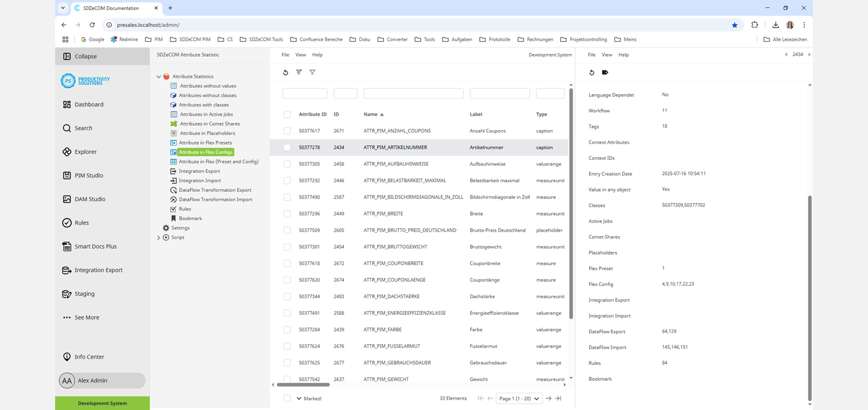The width and height of the screenshot is (868, 410).
Task: Click the tag icon in the right detail panel
Action: [606, 72]
